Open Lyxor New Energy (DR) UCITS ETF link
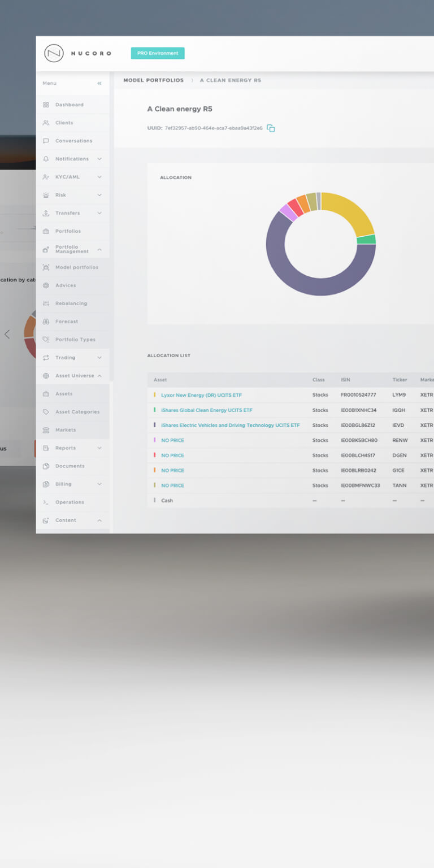 coord(201,396)
